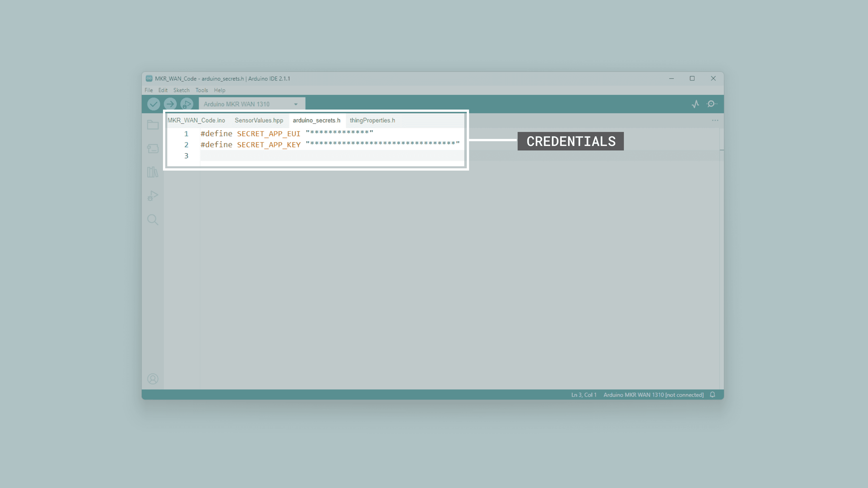
Task: Click the Upload arrow button
Action: pyautogui.click(x=170, y=104)
